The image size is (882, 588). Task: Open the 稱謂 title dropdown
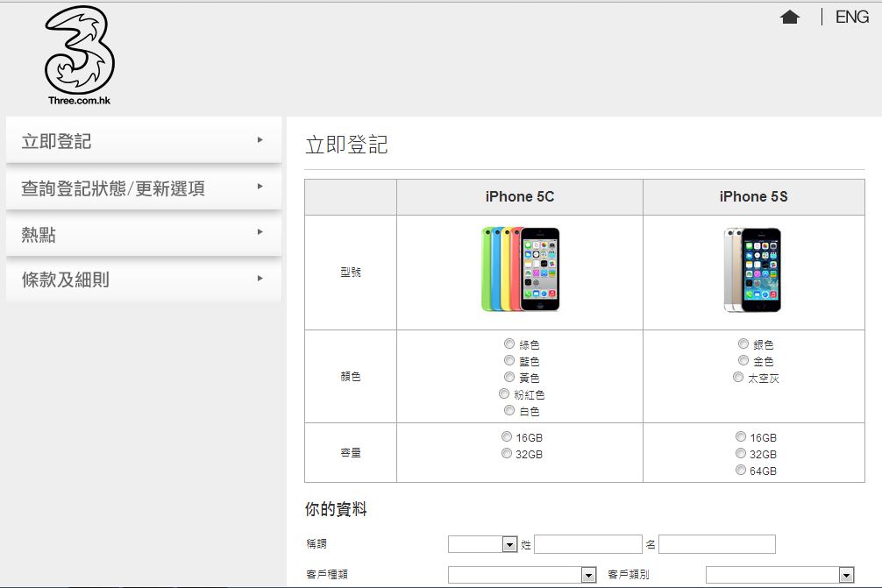coord(483,544)
